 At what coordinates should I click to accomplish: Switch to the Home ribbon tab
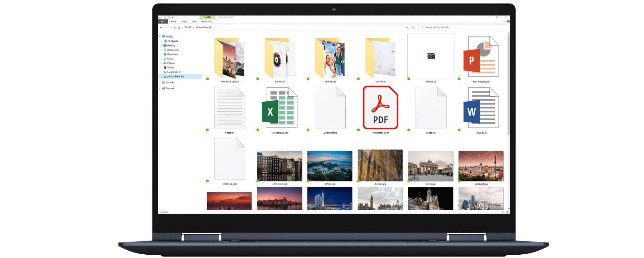pyautogui.click(x=173, y=22)
